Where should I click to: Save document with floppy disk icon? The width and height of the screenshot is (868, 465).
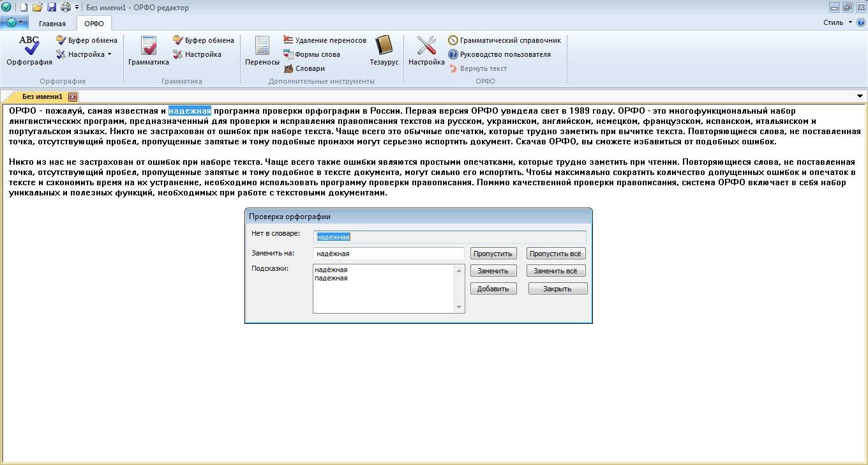coord(52,7)
